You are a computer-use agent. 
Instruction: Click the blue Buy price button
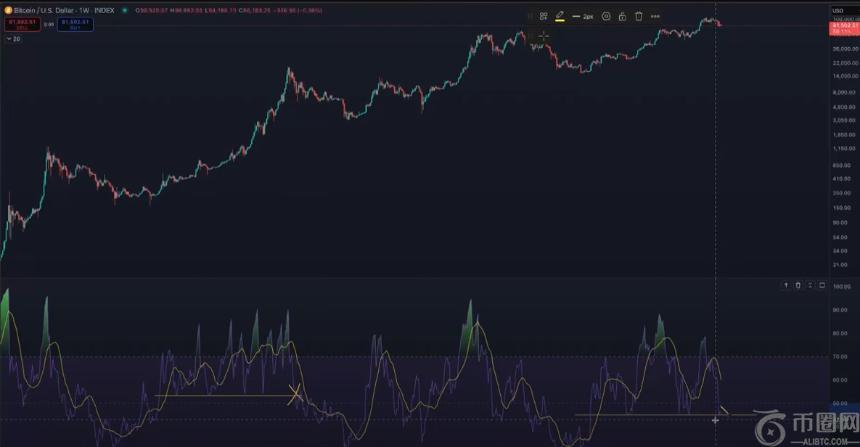click(75, 24)
